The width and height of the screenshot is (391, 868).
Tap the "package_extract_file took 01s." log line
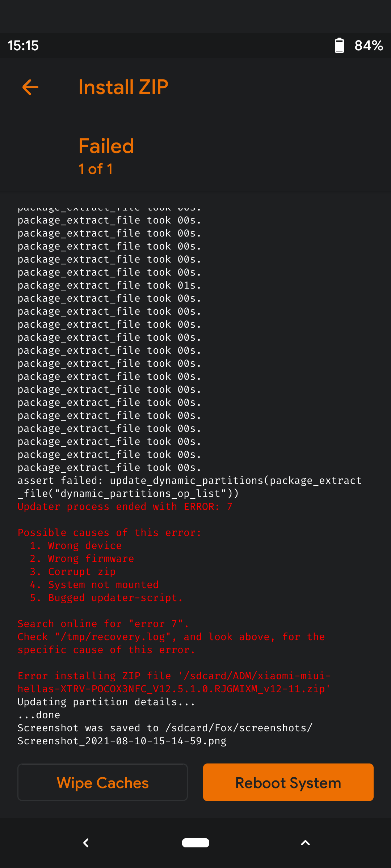pyautogui.click(x=109, y=285)
